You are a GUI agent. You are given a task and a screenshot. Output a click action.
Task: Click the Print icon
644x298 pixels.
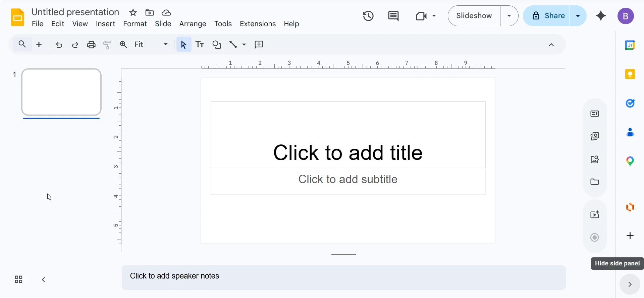(x=91, y=44)
